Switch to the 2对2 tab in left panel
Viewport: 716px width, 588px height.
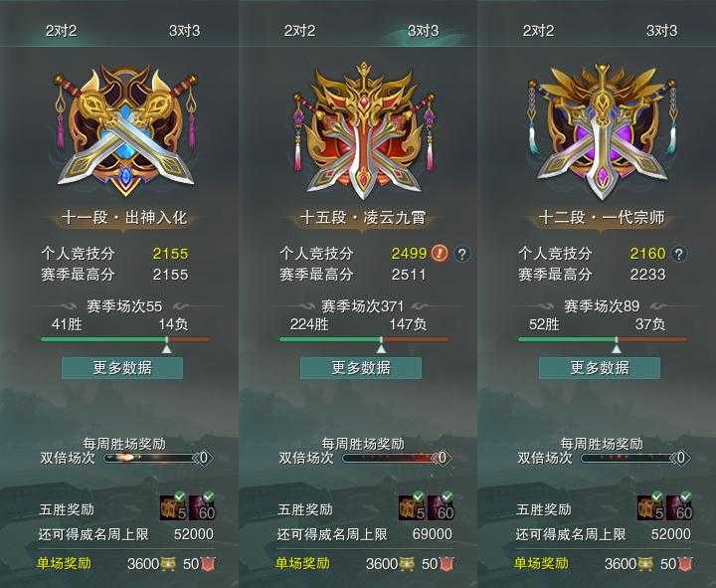pyautogui.click(x=62, y=31)
